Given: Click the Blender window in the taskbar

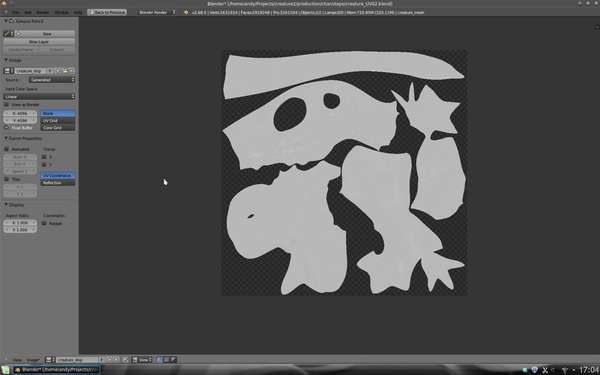Looking at the screenshot, I should click(x=57, y=370).
